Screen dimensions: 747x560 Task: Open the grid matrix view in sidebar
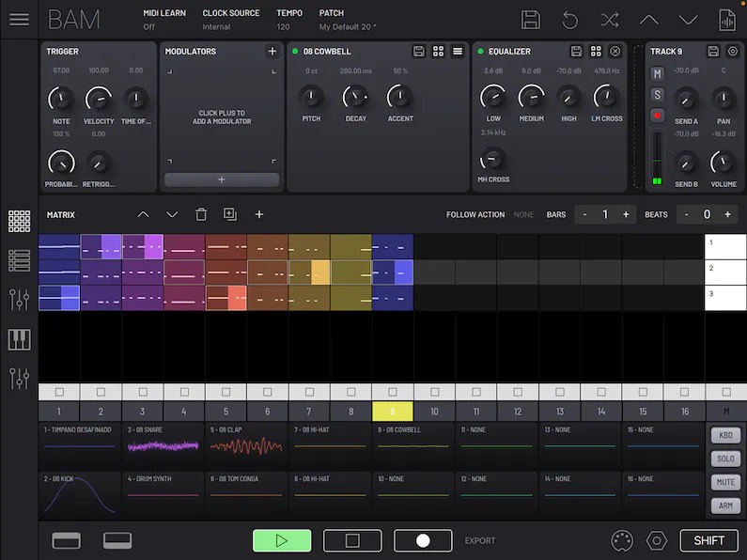pos(19,221)
